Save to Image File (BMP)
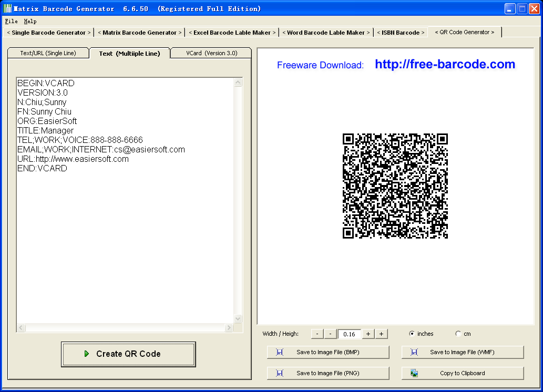Image resolution: width=543 pixels, height=392 pixels. [328, 352]
